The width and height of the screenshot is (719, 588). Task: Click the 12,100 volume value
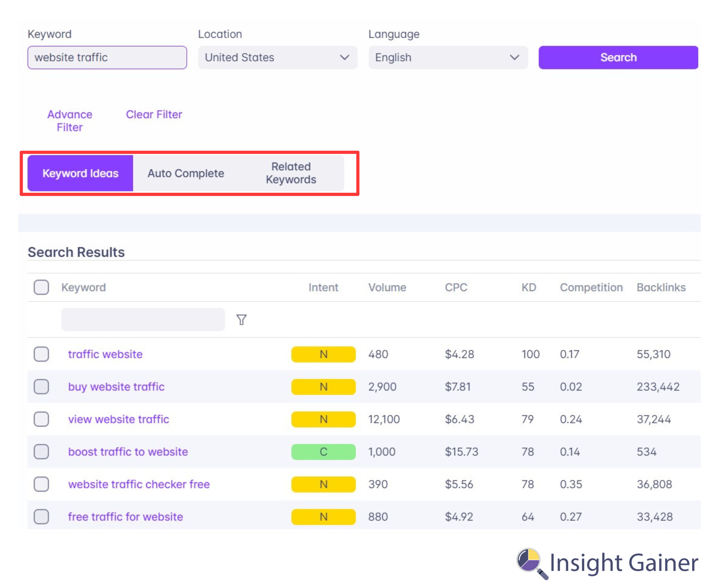tap(384, 419)
